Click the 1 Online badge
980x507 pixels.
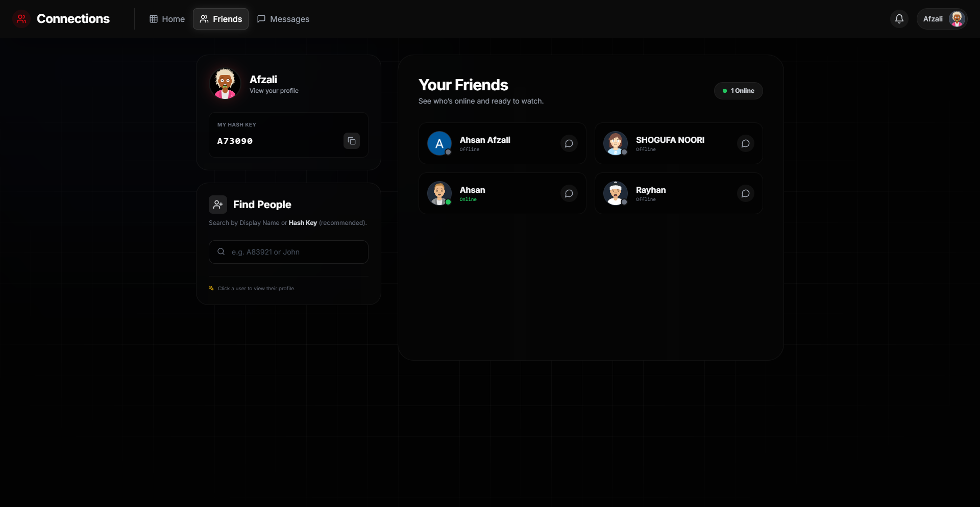(739, 91)
